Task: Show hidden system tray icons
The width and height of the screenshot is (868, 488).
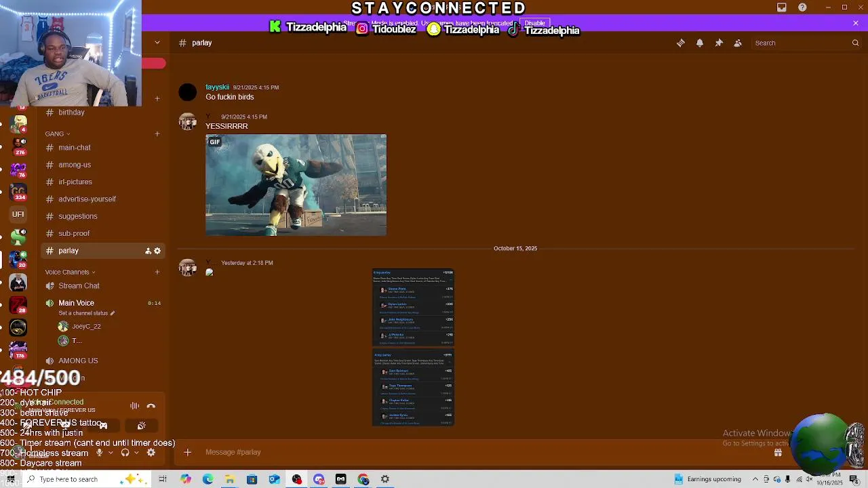Action: (x=755, y=479)
